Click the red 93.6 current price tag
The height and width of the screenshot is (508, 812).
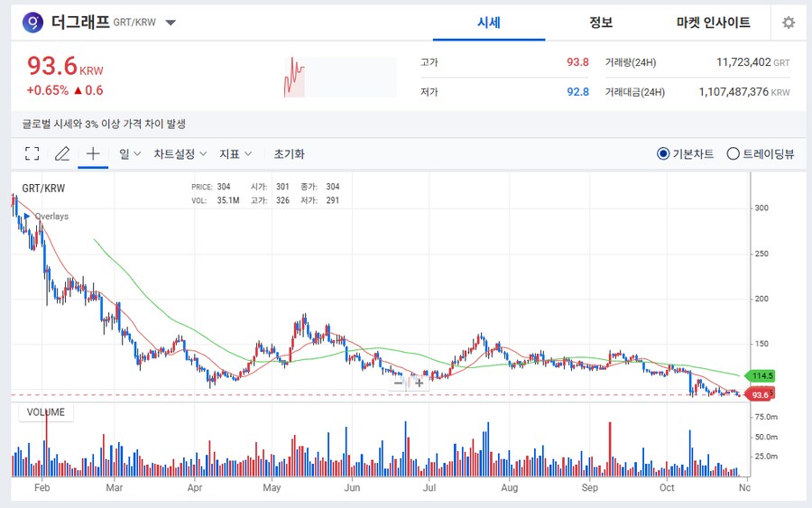point(758,395)
